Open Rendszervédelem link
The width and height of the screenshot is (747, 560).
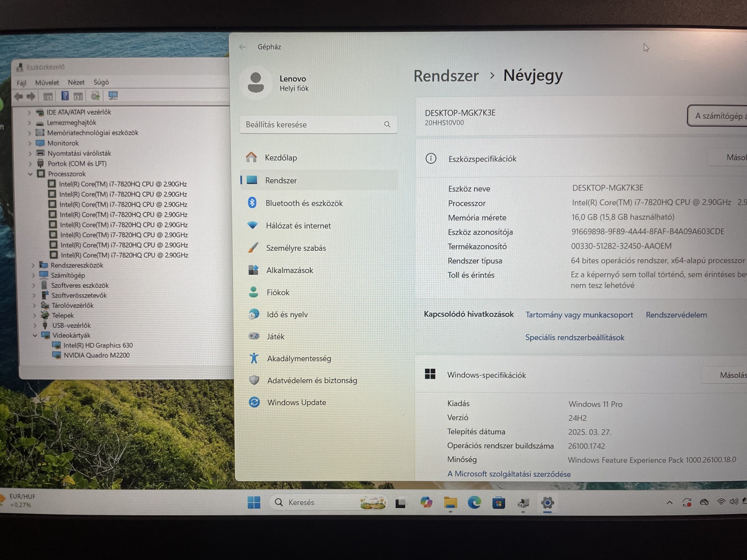point(676,315)
